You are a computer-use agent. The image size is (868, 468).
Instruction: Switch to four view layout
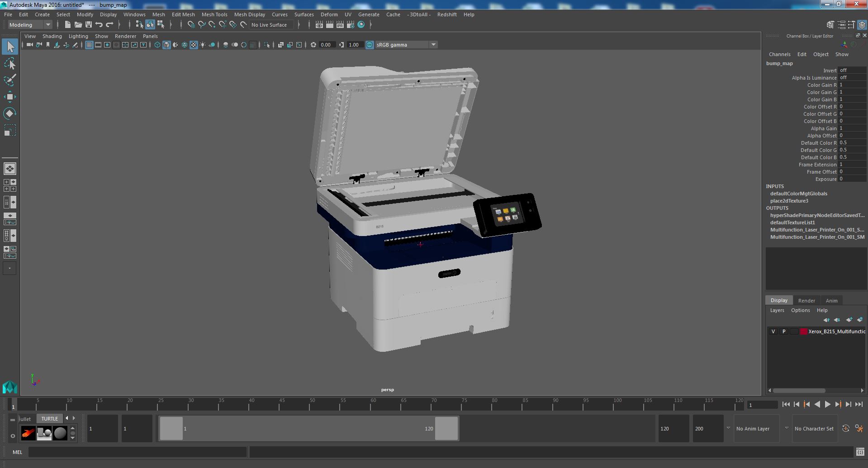point(10,185)
